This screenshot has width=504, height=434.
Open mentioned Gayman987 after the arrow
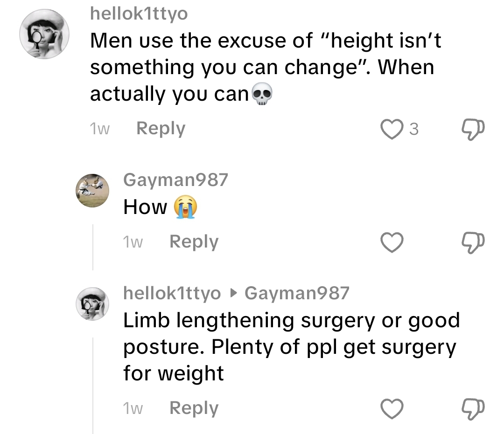pyautogui.click(x=297, y=293)
